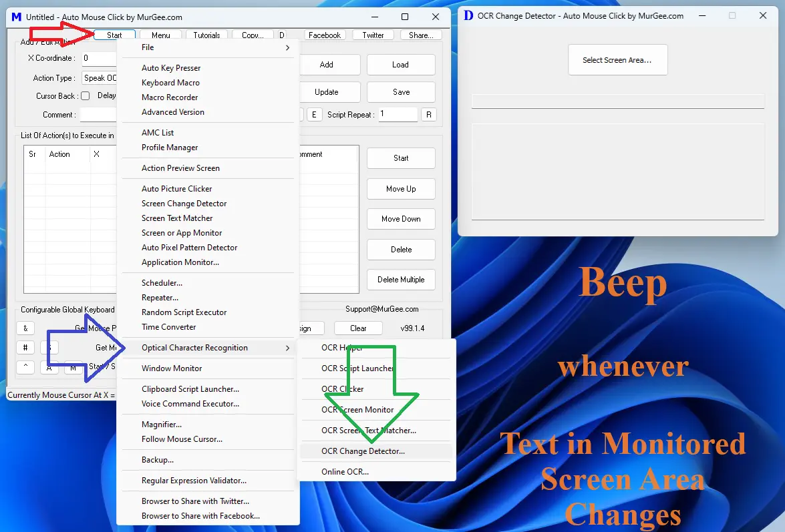785x532 pixels.
Task: Open Auto Pixel Pattern Detector
Action: click(208, 248)
